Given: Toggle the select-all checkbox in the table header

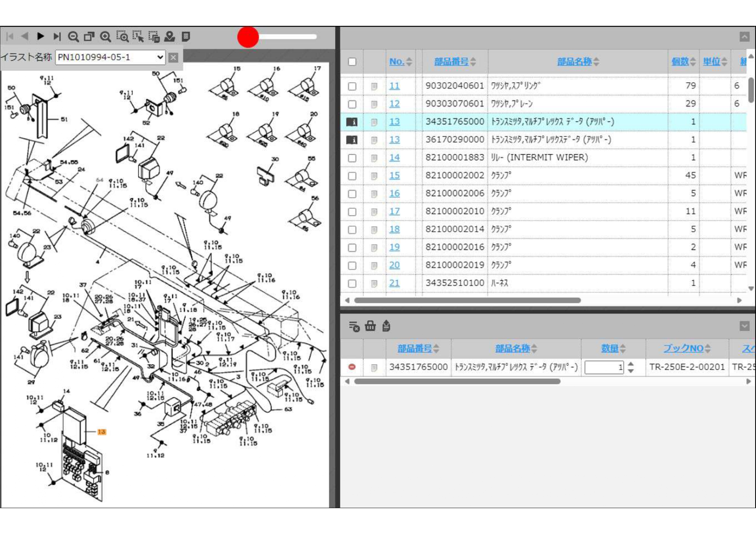Looking at the screenshot, I should pos(352,62).
